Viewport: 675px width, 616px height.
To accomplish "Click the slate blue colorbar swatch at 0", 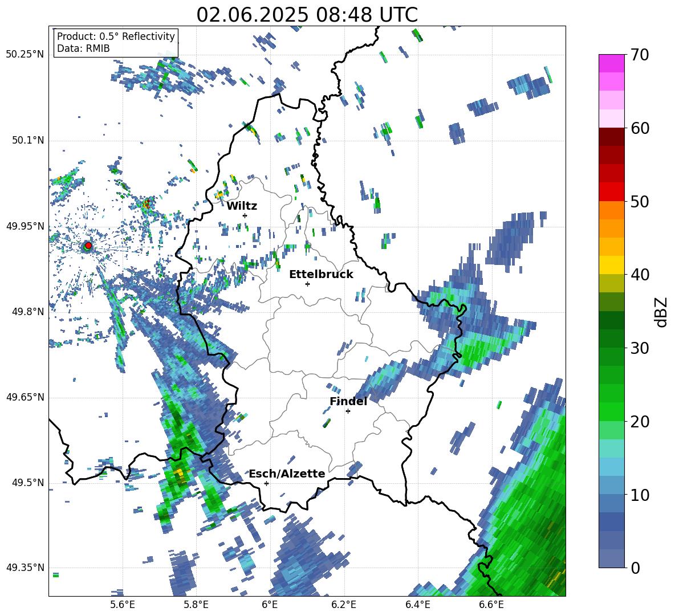I will point(611,558).
